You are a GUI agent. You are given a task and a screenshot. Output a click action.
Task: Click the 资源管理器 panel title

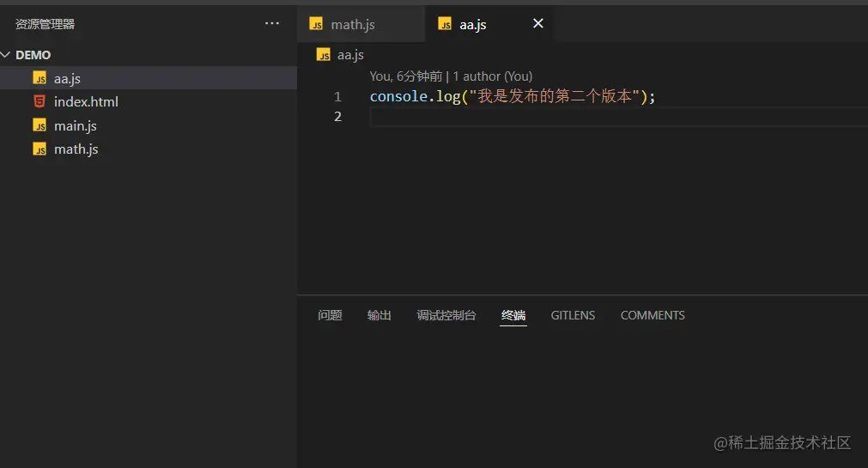coord(45,24)
